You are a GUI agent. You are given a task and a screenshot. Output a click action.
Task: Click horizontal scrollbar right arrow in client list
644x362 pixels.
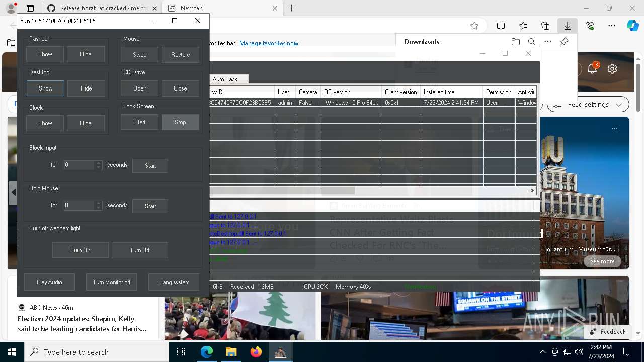pos(532,190)
